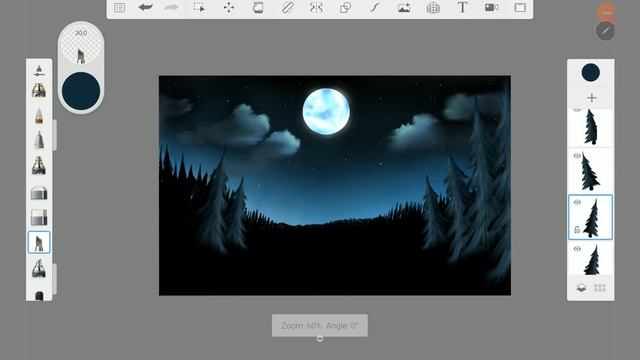
Task: Toggle eye on layer above the selected layer
Action: point(577,156)
